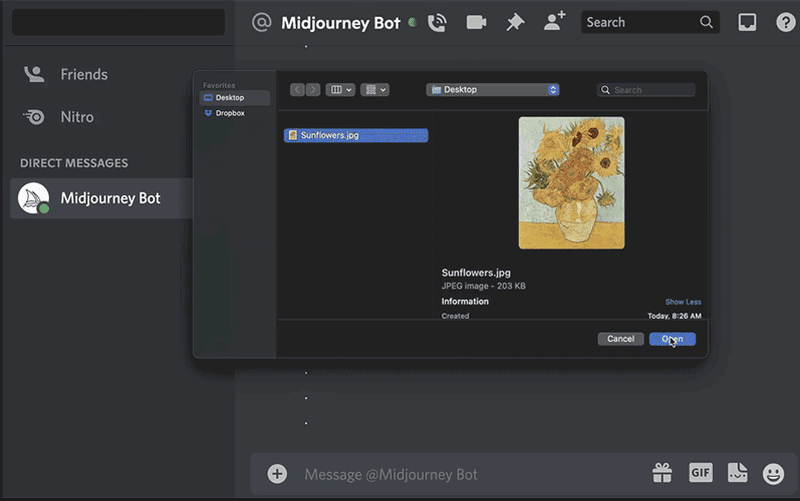The height and width of the screenshot is (501, 800).
Task: Open the group-by grid dropdown
Action: [x=376, y=90]
